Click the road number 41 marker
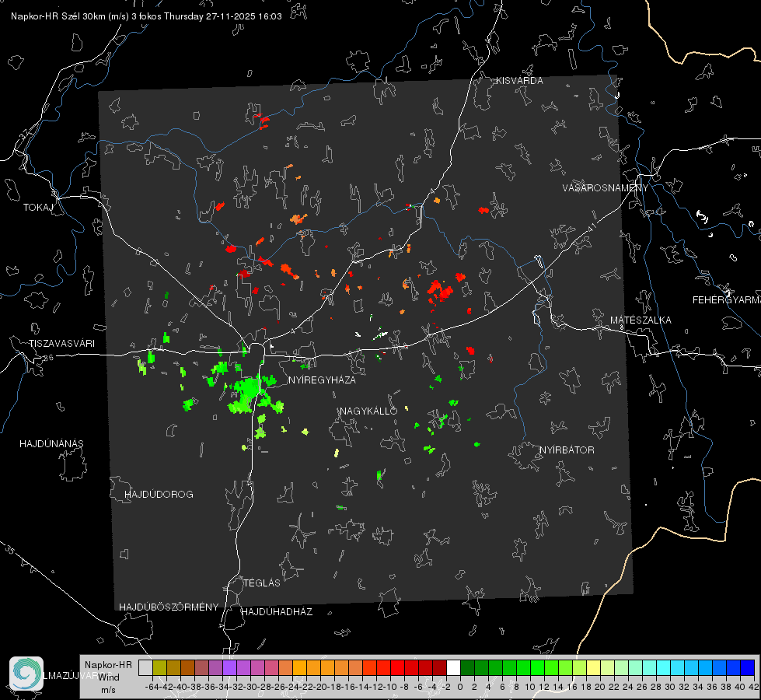The height and width of the screenshot is (700, 761). 592,226
